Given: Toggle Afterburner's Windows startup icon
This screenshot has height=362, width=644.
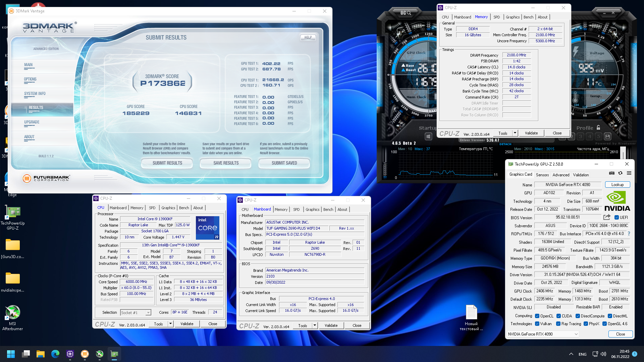Looking at the screenshot, I should point(428,136).
